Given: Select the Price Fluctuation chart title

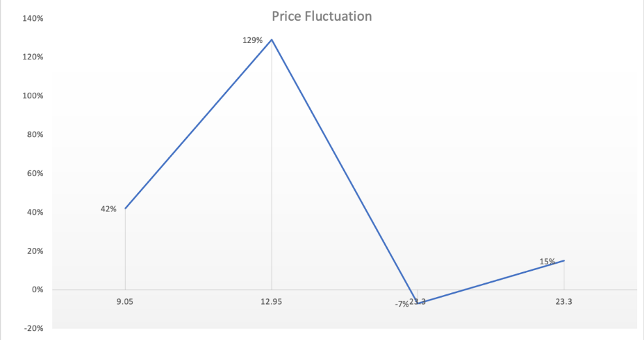Looking at the screenshot, I should [322, 16].
